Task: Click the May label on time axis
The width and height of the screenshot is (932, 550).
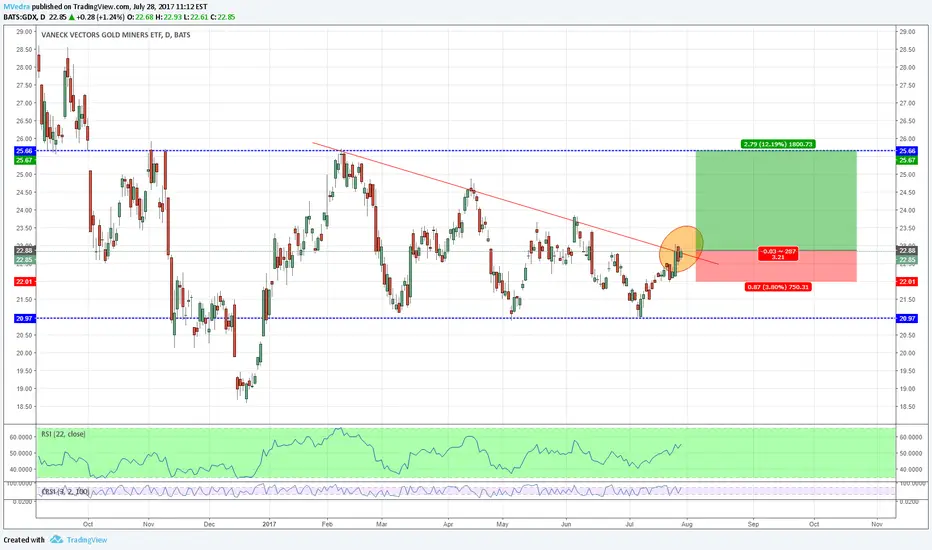Action: tap(502, 524)
